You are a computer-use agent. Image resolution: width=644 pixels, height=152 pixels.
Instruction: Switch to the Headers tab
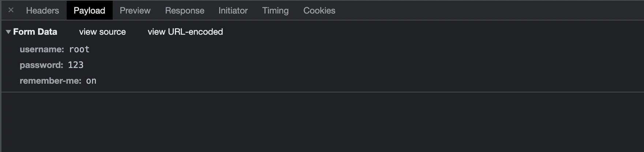tap(42, 11)
